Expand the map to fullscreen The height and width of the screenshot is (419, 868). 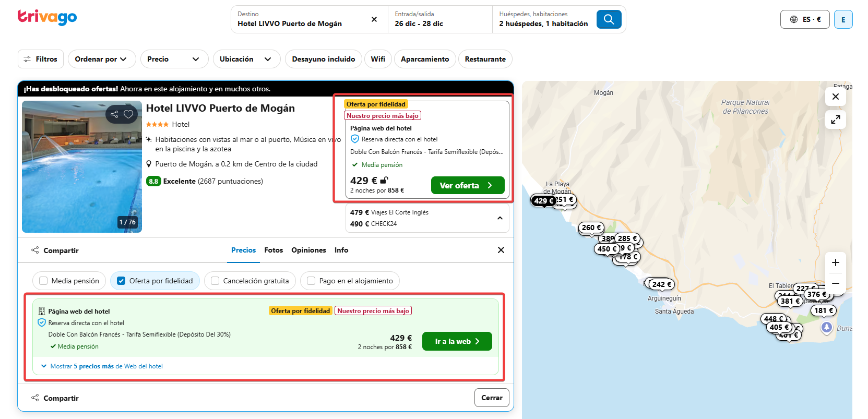(836, 119)
